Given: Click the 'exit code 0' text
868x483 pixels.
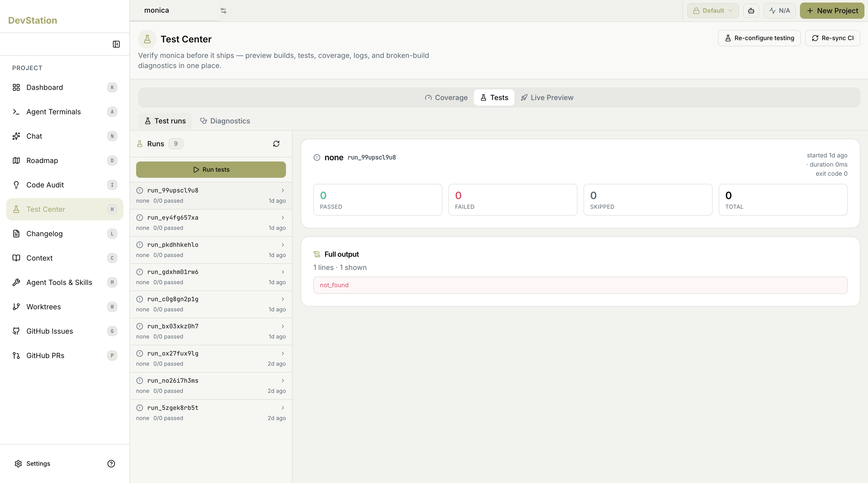Looking at the screenshot, I should pos(831,174).
